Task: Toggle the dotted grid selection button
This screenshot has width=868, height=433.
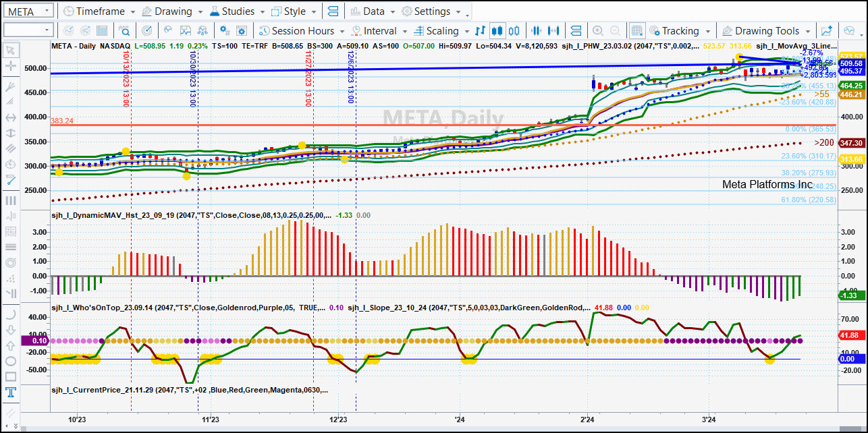Action: (636, 30)
